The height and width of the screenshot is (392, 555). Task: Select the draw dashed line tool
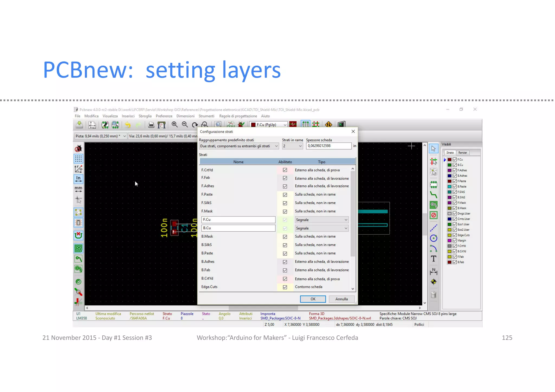433,228
